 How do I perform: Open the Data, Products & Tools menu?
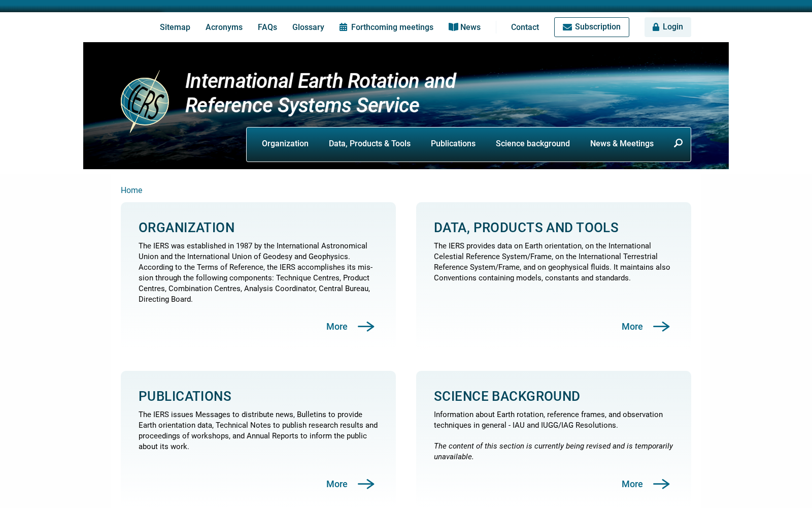pyautogui.click(x=369, y=144)
